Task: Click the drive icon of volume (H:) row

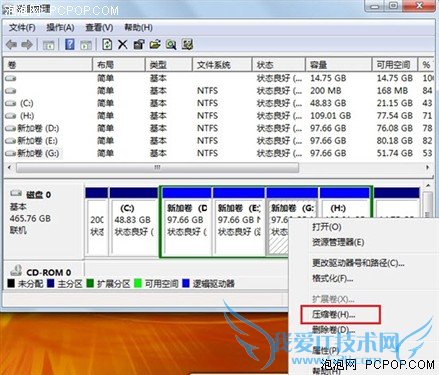Action: tap(11, 116)
